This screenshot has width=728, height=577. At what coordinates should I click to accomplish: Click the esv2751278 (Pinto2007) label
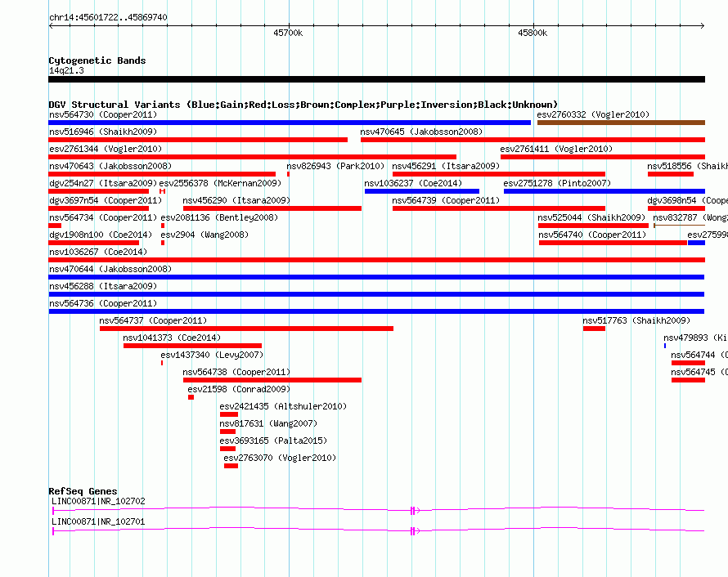click(557, 183)
